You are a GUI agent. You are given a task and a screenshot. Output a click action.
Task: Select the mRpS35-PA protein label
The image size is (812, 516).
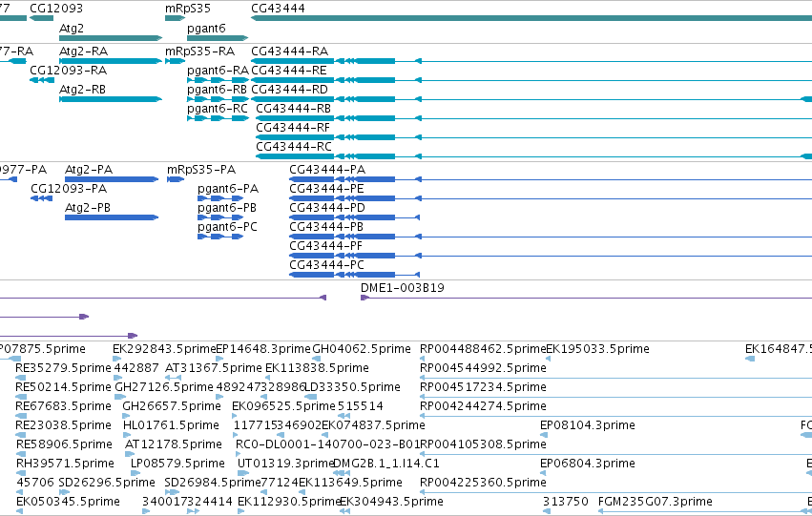[x=201, y=170]
